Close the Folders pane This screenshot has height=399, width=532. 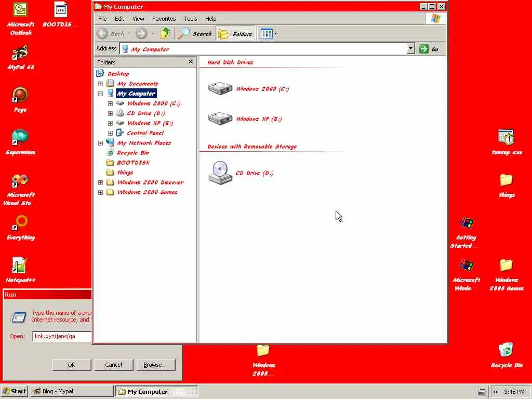(x=191, y=62)
